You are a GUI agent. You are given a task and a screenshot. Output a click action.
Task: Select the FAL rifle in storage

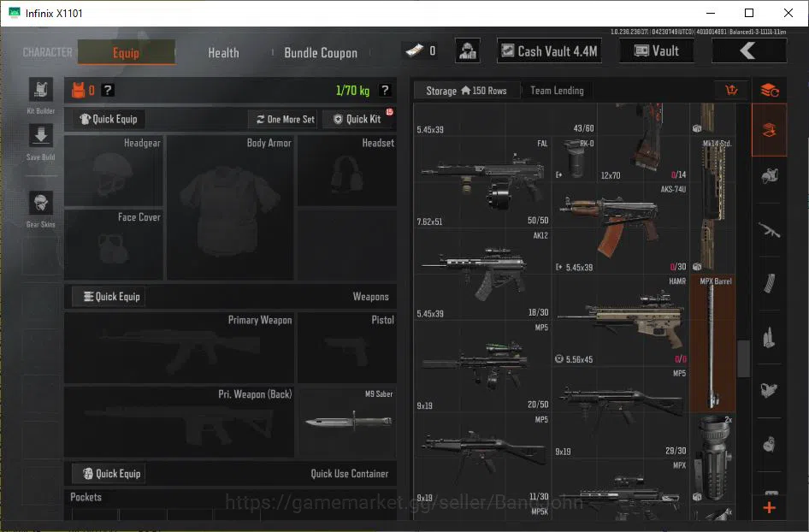pyautogui.click(x=482, y=182)
